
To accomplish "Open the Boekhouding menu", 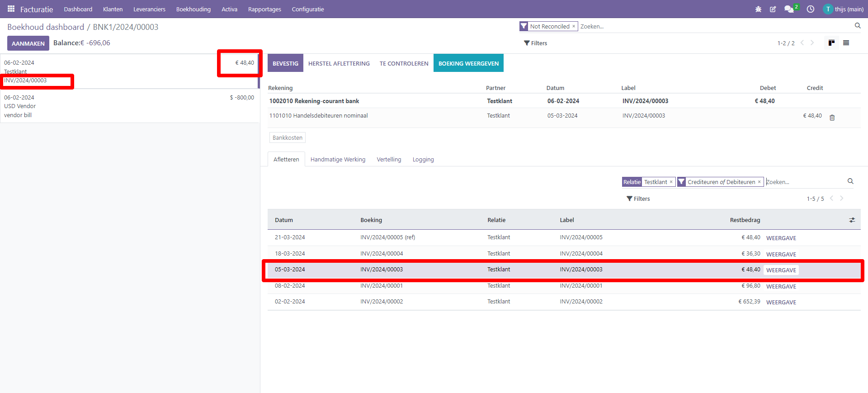I will [193, 9].
